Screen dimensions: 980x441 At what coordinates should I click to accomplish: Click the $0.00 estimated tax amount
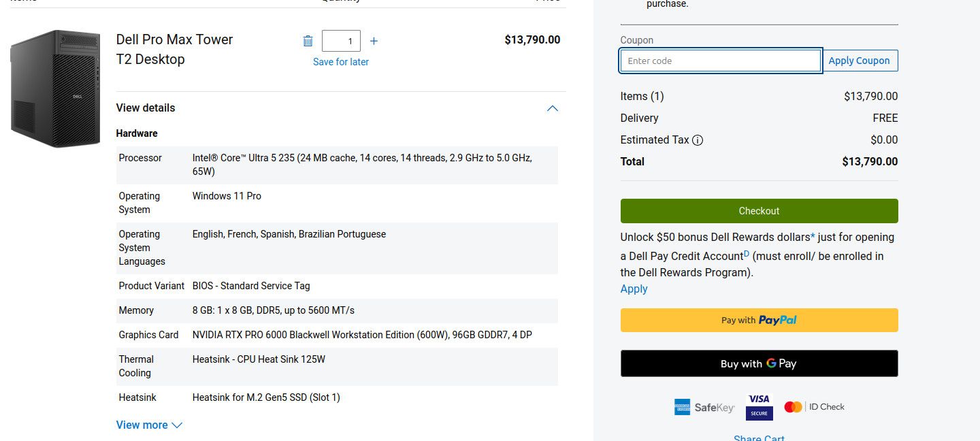[x=884, y=140]
